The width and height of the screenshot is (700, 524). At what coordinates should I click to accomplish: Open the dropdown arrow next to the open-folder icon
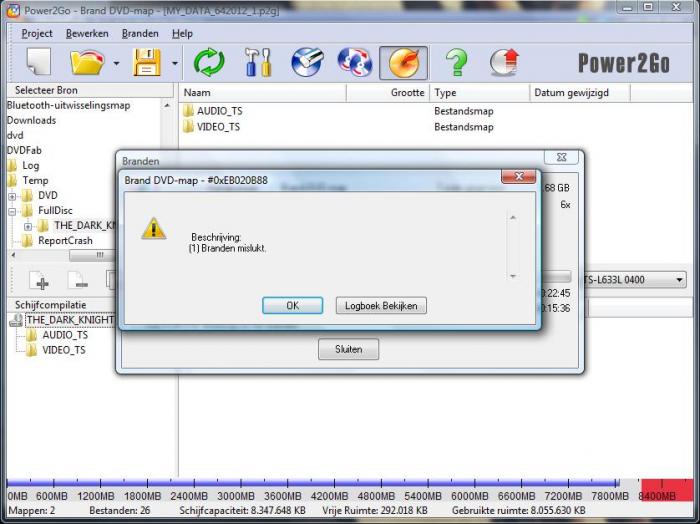116,63
